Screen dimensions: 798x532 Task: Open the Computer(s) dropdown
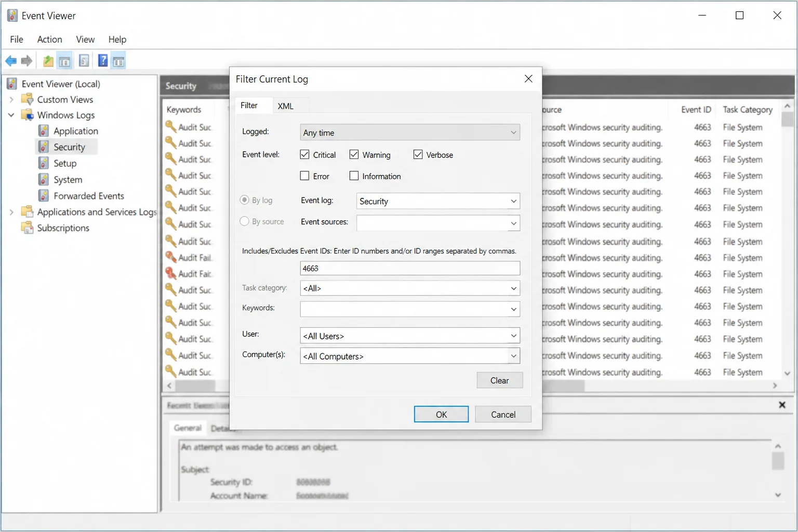410,356
